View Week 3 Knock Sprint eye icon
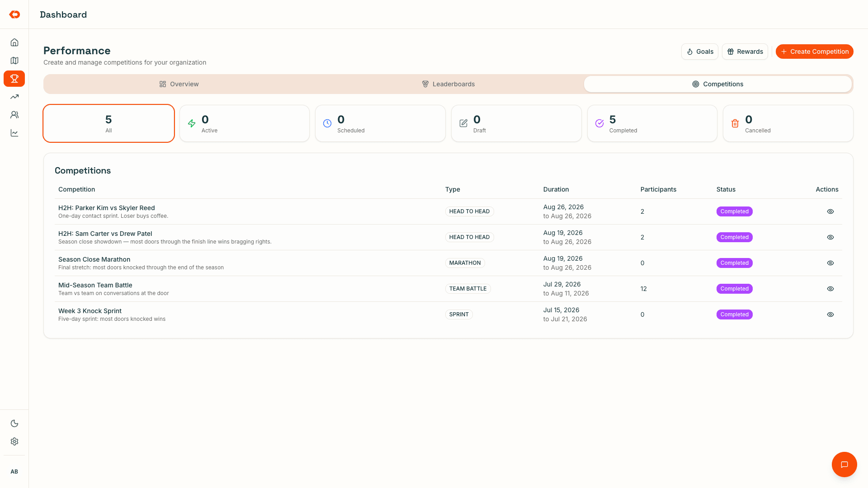 [830, 314]
